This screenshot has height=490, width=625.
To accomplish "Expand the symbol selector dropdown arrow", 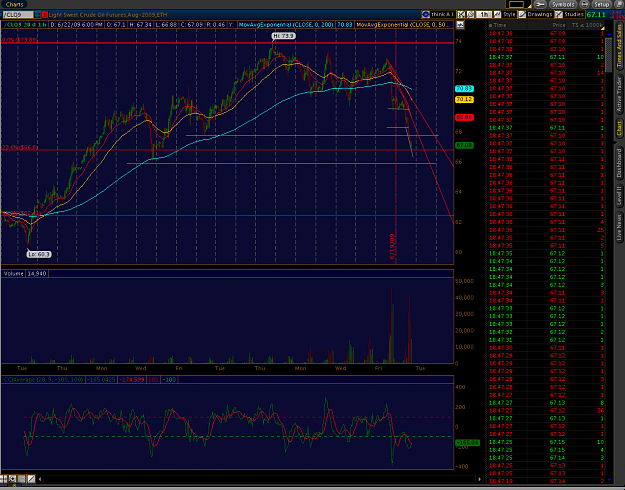I will click(x=37, y=15).
